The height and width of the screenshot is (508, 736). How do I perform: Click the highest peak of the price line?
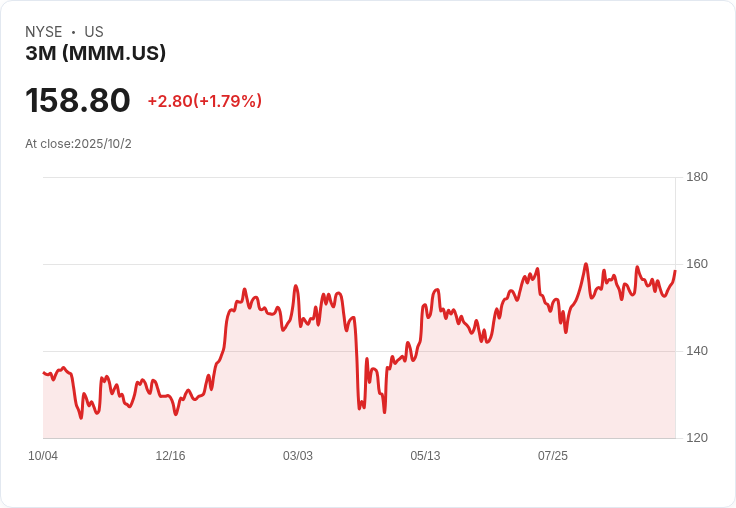tap(586, 264)
